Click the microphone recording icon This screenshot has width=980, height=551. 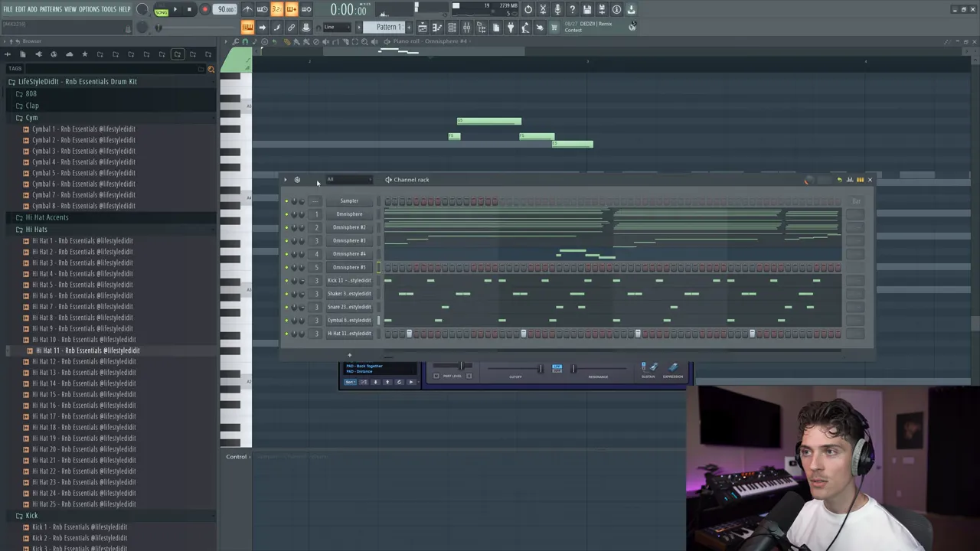(557, 10)
